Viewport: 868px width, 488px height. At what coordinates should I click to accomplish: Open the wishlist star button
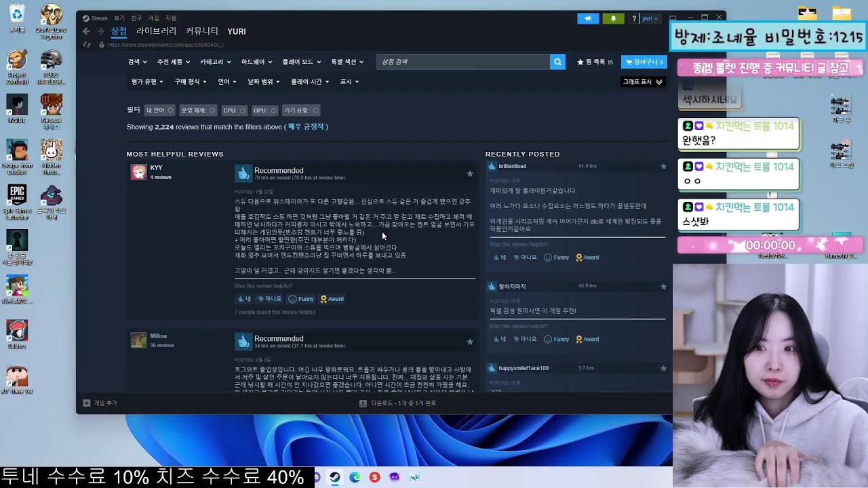pyautogui.click(x=595, y=62)
